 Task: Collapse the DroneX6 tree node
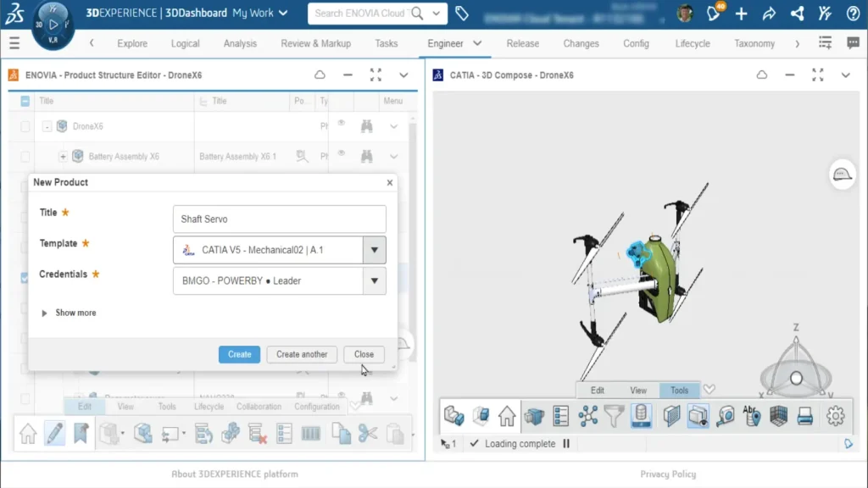pos(47,127)
